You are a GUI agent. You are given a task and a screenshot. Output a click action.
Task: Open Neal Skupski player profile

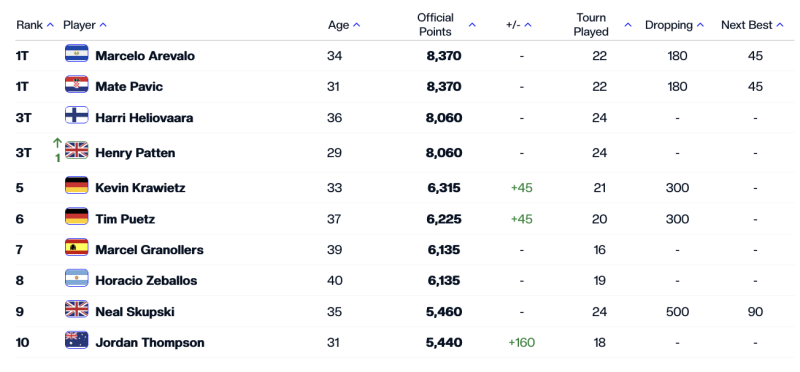click(135, 311)
